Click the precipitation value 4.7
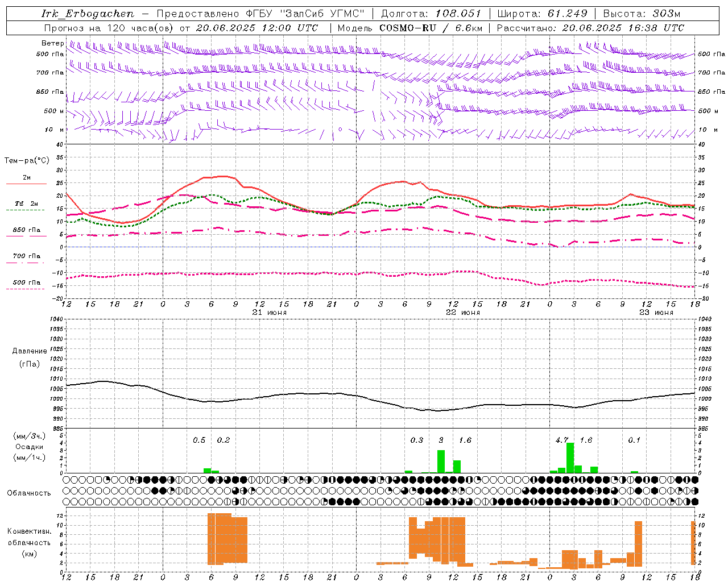Image resolution: width=728 pixels, height=582 pixels. pyautogui.click(x=562, y=440)
